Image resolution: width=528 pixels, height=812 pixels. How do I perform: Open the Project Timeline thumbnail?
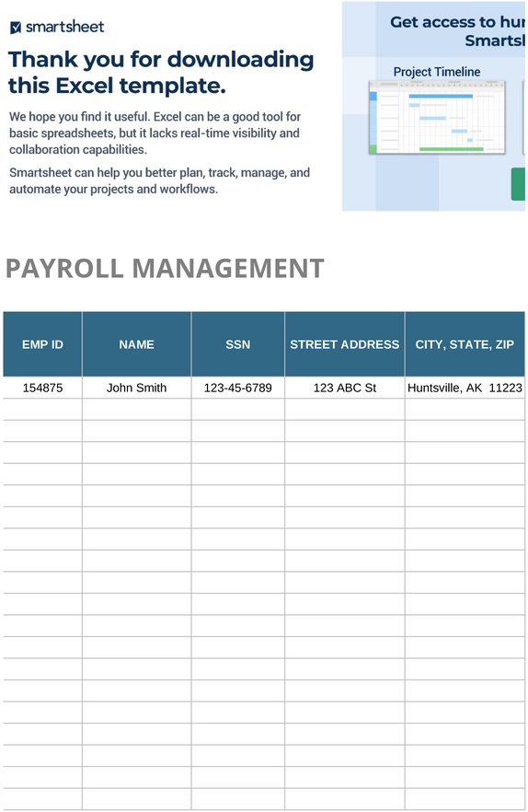tap(437, 117)
